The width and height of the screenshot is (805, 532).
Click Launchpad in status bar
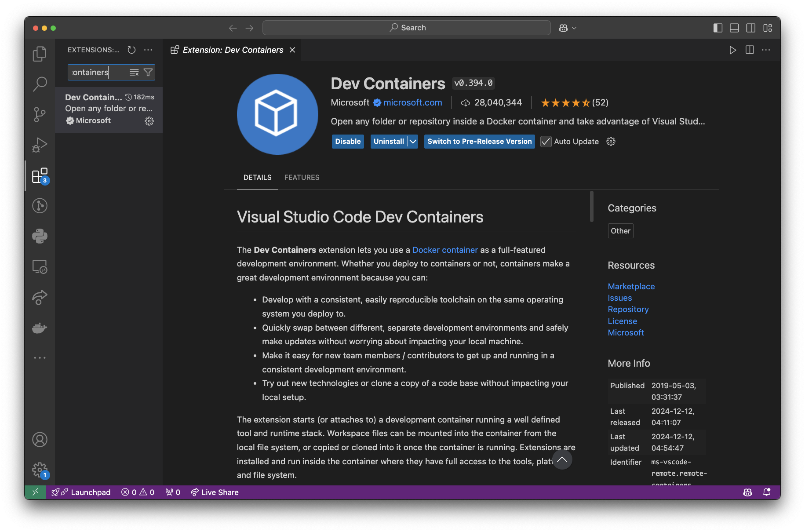(x=81, y=492)
